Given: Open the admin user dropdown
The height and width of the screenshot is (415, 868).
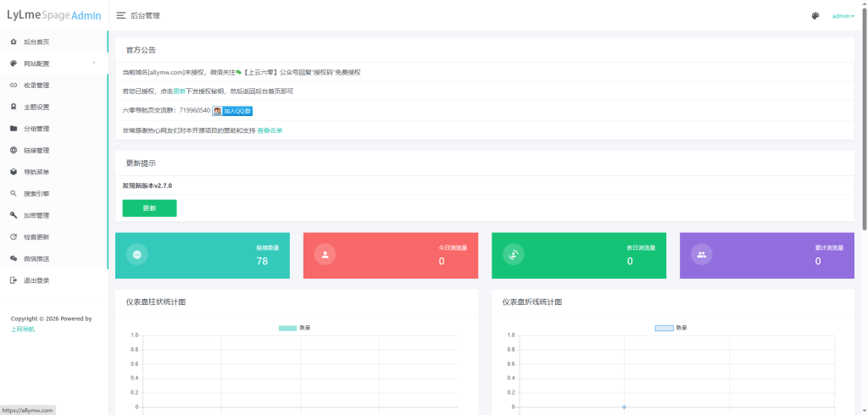Looking at the screenshot, I should (843, 16).
